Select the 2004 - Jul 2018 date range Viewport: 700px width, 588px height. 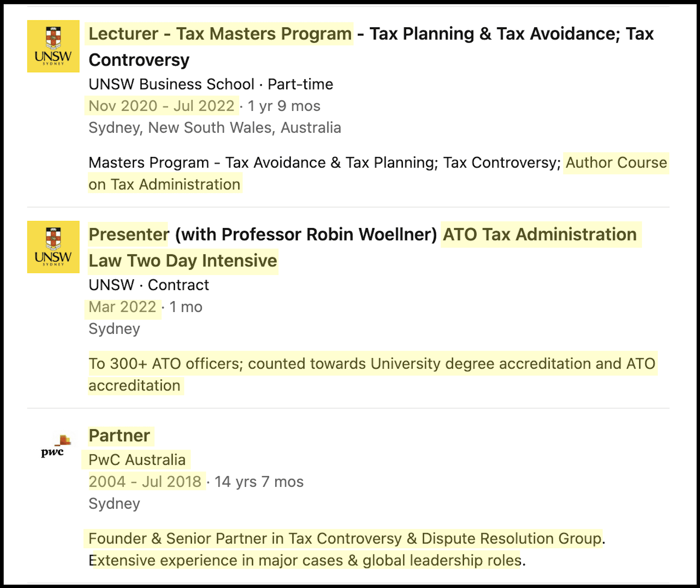145,482
